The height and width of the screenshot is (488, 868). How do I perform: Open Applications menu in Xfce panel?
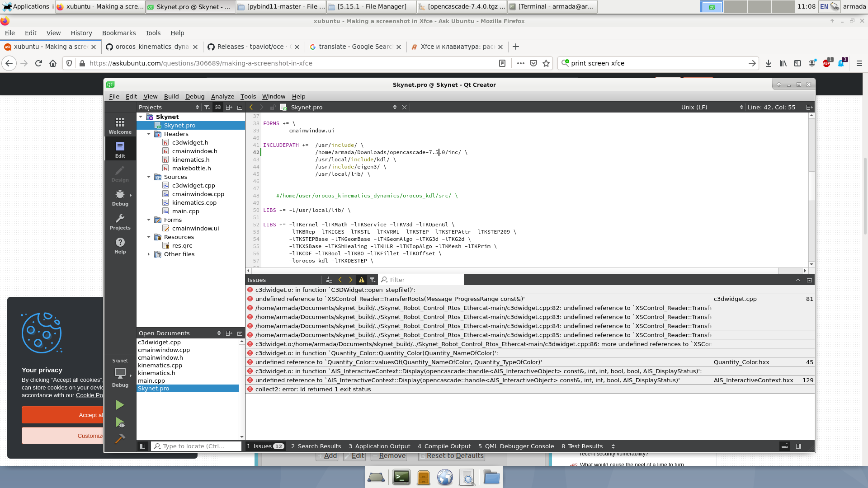coord(26,6)
